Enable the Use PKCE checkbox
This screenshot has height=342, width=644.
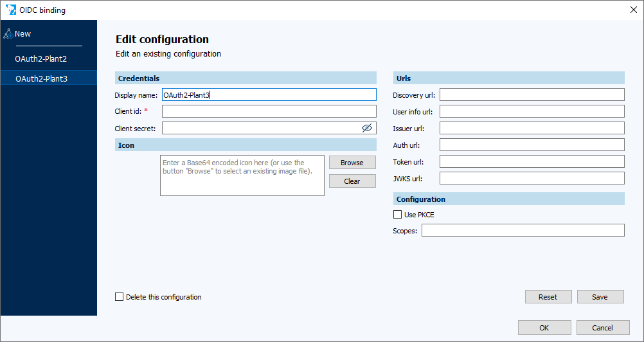pos(397,215)
